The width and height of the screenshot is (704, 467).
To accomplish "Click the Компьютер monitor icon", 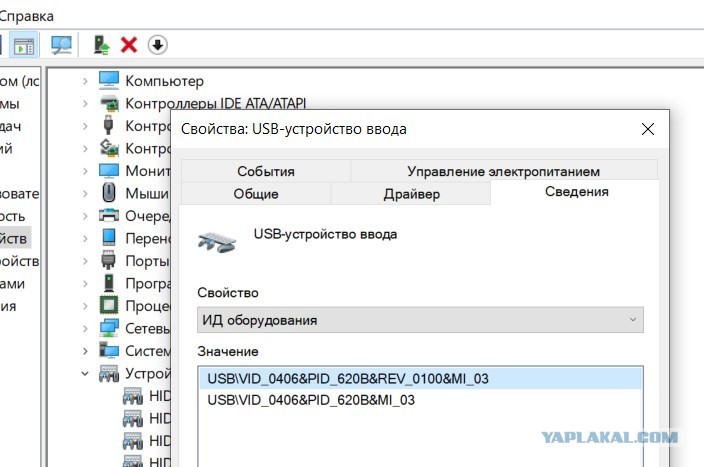I will pos(109,80).
